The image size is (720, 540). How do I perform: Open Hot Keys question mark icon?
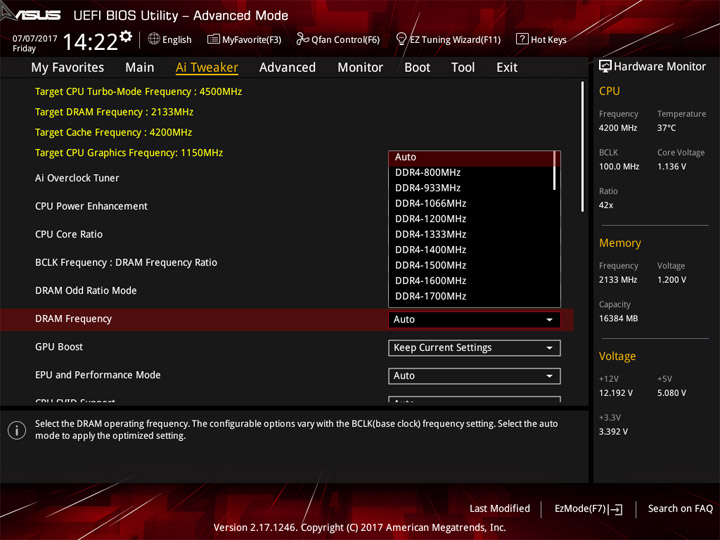point(522,39)
